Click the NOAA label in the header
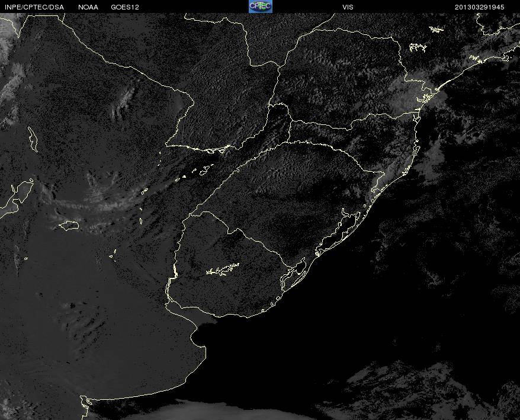 pos(88,7)
